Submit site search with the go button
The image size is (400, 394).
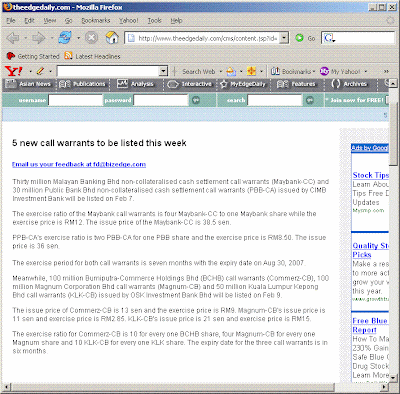pos(310,100)
